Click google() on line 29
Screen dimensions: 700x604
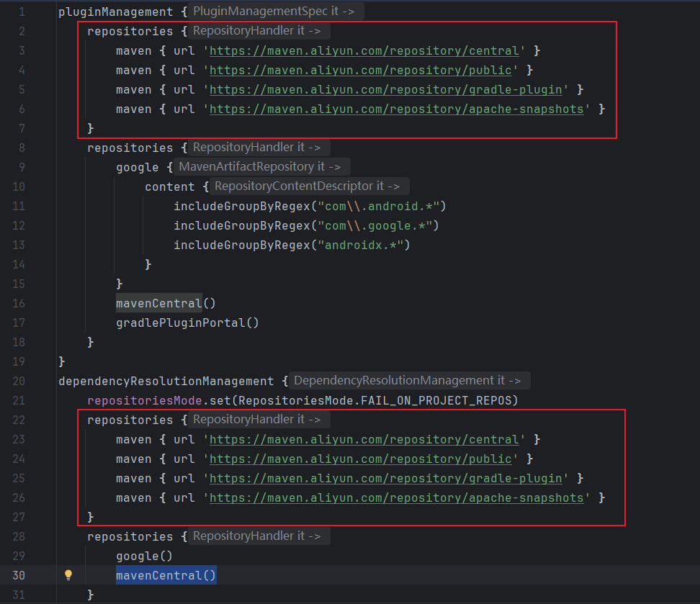point(144,556)
